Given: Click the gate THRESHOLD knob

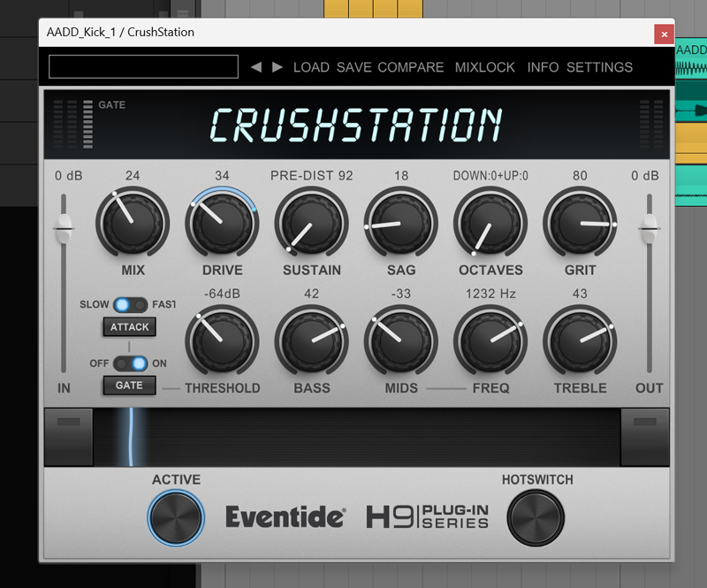Looking at the screenshot, I should point(222,341).
